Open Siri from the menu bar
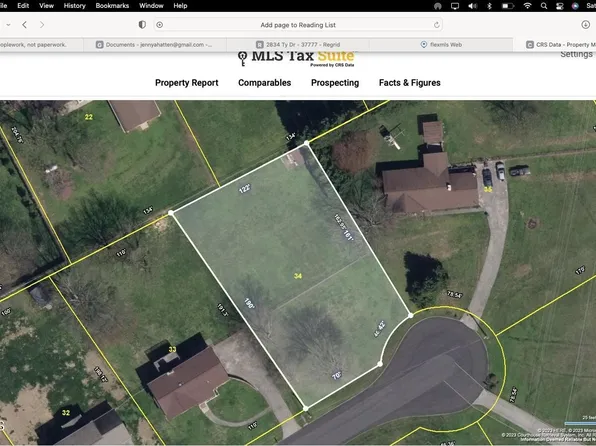Viewport: 596px width, 446px height. 575,6
